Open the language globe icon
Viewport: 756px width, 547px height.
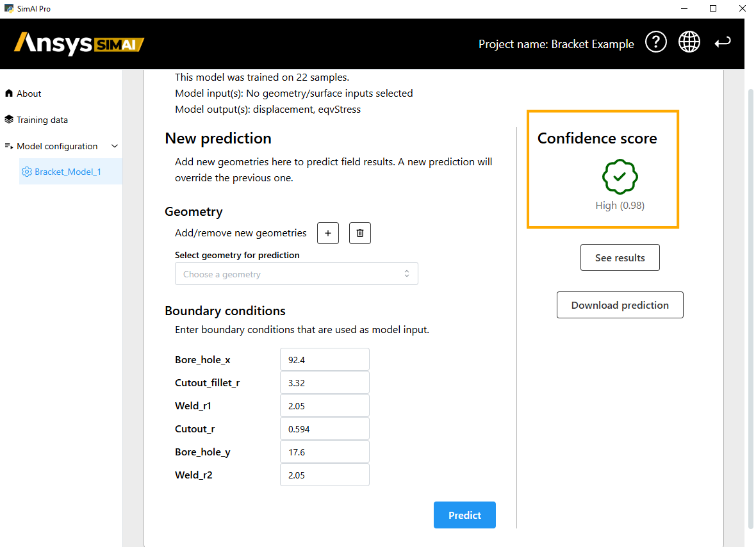click(689, 42)
